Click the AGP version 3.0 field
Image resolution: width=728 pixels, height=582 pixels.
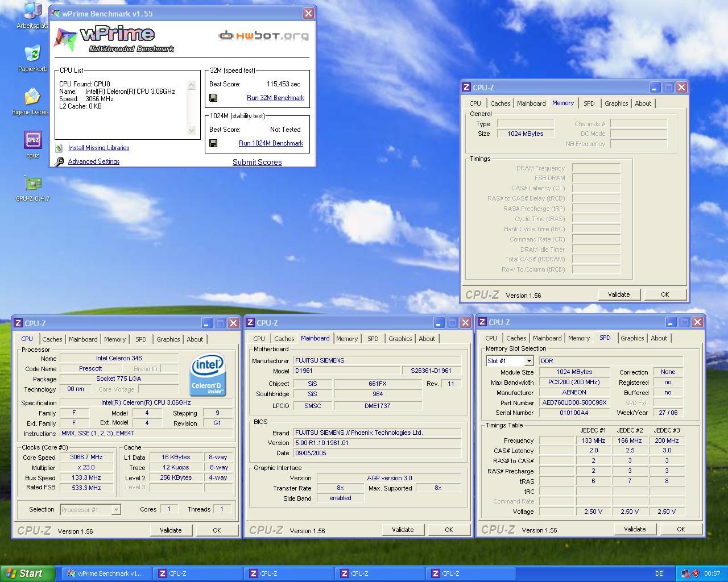[x=390, y=478]
